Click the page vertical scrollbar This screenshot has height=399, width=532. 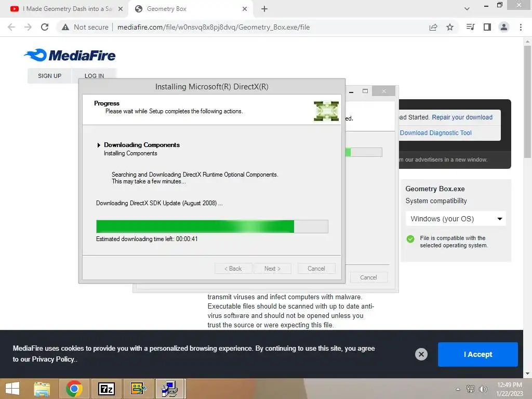(527, 102)
